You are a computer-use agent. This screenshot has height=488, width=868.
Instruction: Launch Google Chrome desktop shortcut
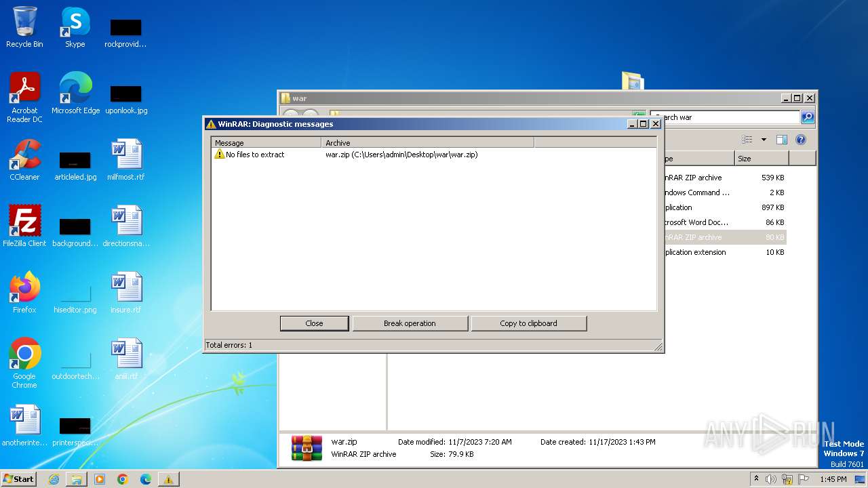[x=24, y=363]
